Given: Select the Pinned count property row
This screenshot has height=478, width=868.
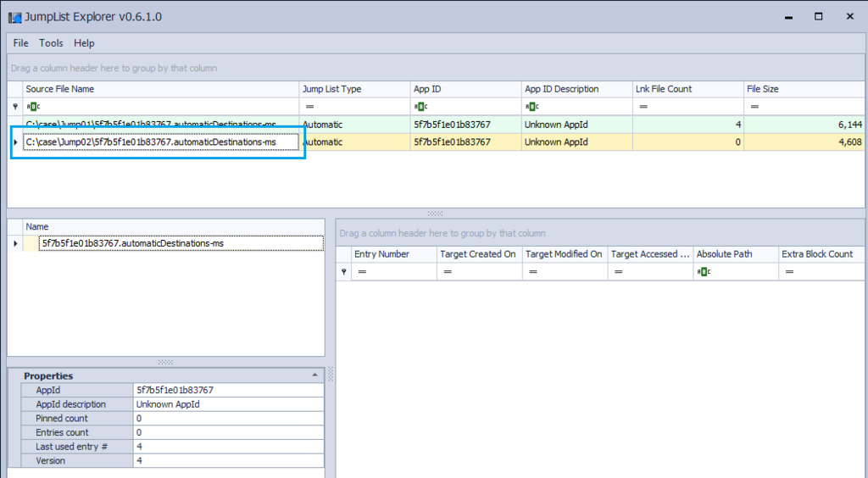Looking at the screenshot, I should point(173,419).
